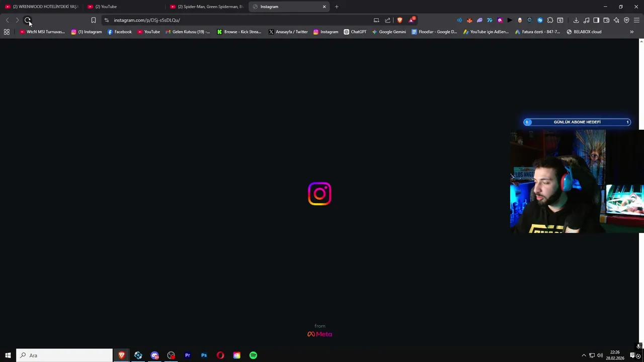This screenshot has height=362, width=644.
Task: Bookmark this page with the bookmark icon
Action: [93, 20]
